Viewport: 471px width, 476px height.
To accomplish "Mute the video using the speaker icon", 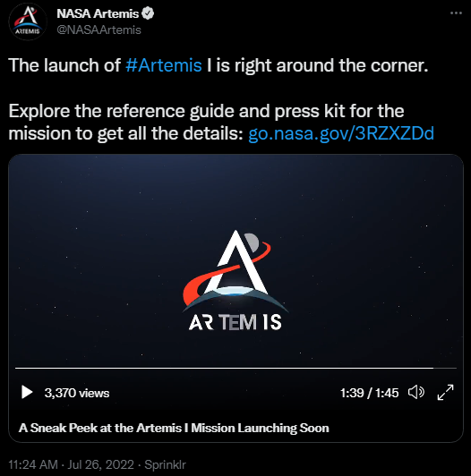I will click(416, 392).
